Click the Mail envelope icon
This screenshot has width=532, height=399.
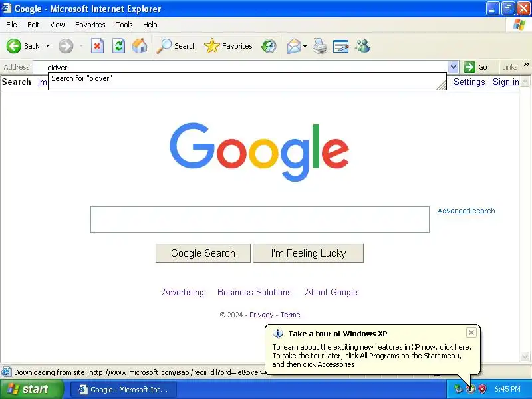coord(294,46)
